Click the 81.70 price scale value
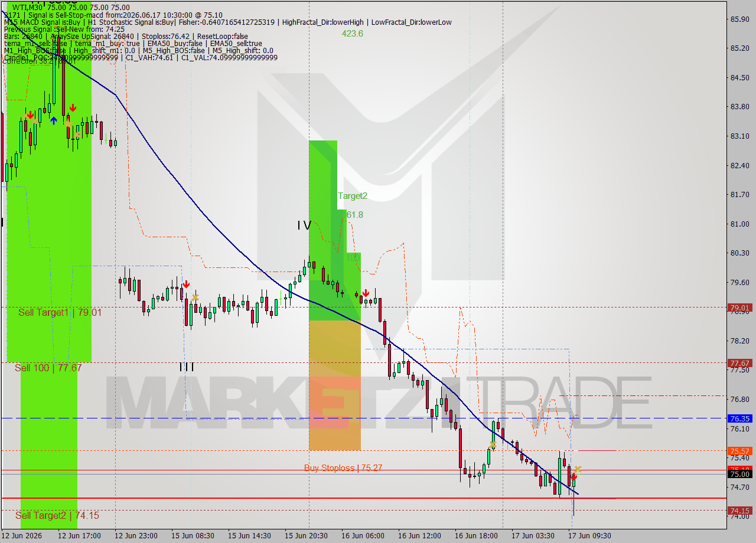Screen dimensions: 756x543 click(x=740, y=194)
